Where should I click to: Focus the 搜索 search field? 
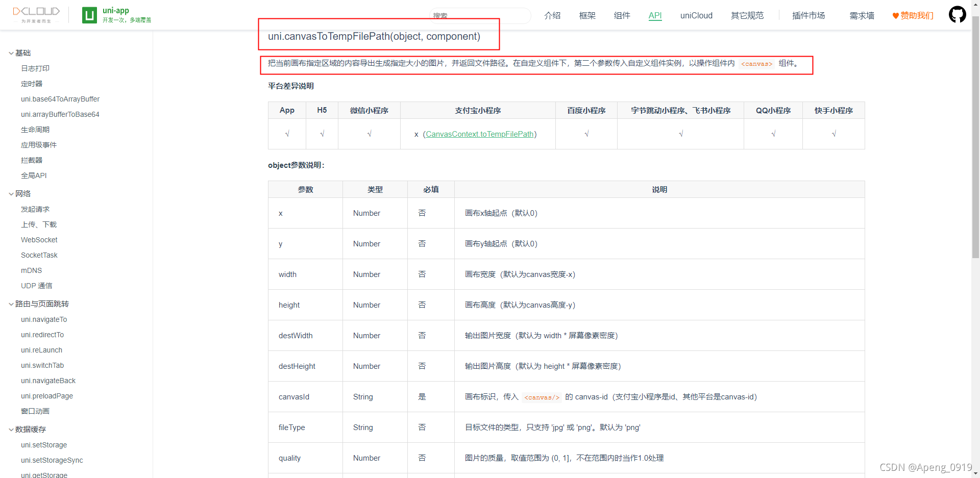480,15
